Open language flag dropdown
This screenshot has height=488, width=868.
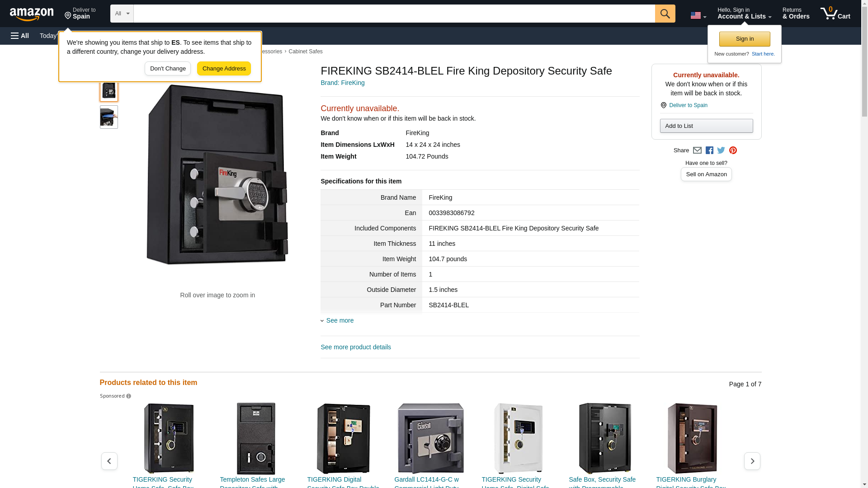pyautogui.click(x=698, y=15)
